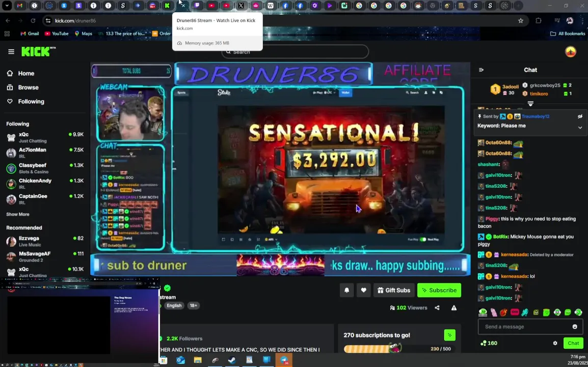Click the 18+ tag
Image resolution: width=588 pixels, height=367 pixels.
pyautogui.click(x=193, y=305)
